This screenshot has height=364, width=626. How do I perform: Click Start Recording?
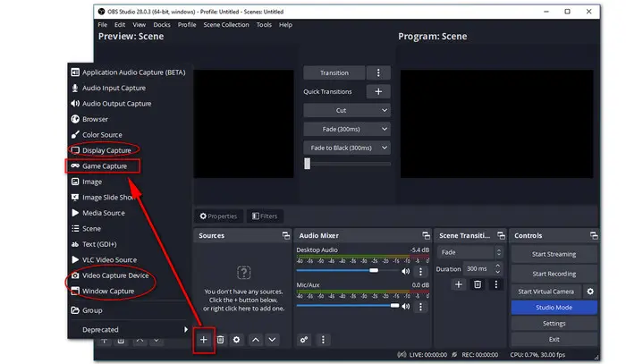pos(554,274)
